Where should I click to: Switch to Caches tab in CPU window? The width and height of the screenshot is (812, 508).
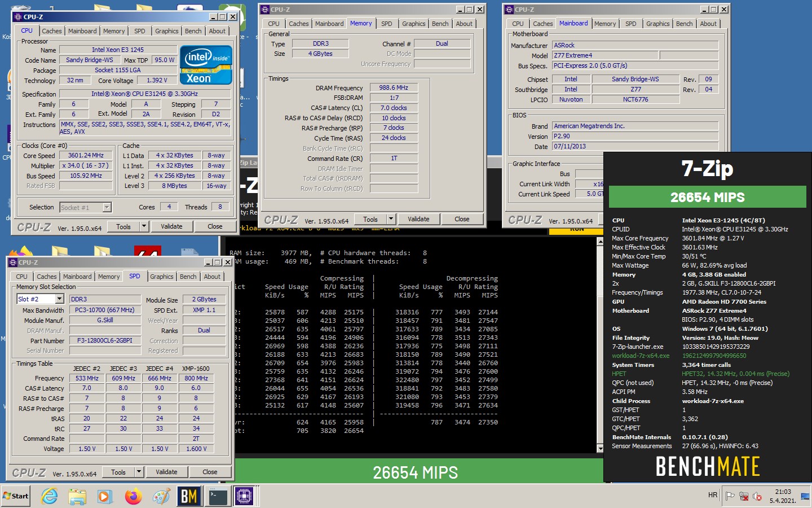pyautogui.click(x=52, y=31)
